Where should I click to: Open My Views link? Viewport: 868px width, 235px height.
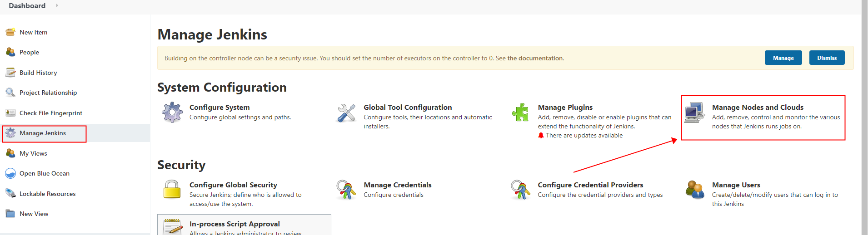pyautogui.click(x=33, y=153)
